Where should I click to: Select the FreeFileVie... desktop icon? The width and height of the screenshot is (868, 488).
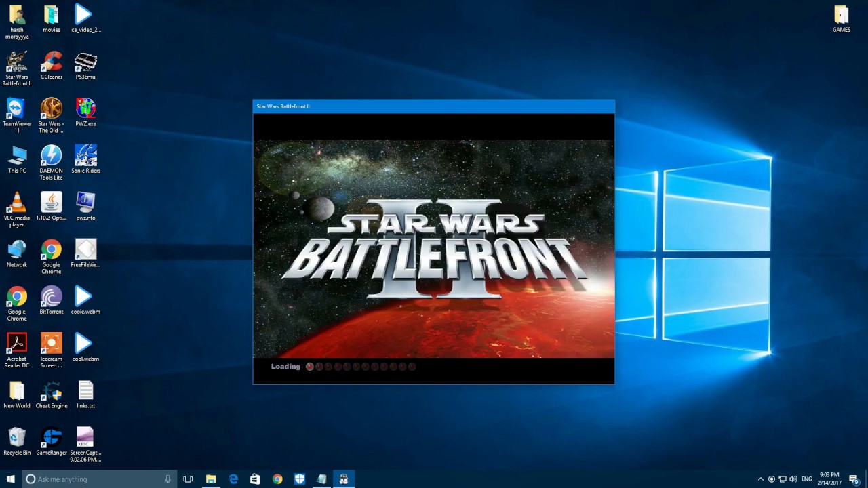[x=85, y=253]
